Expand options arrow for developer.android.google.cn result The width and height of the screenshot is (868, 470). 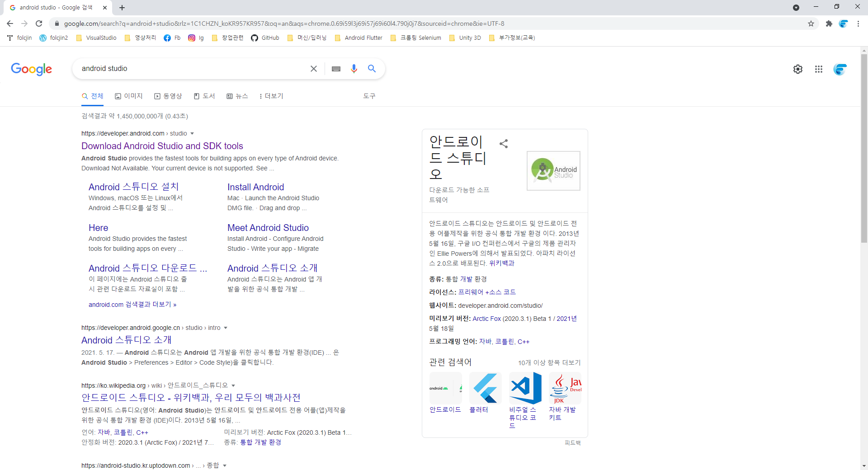226,328
